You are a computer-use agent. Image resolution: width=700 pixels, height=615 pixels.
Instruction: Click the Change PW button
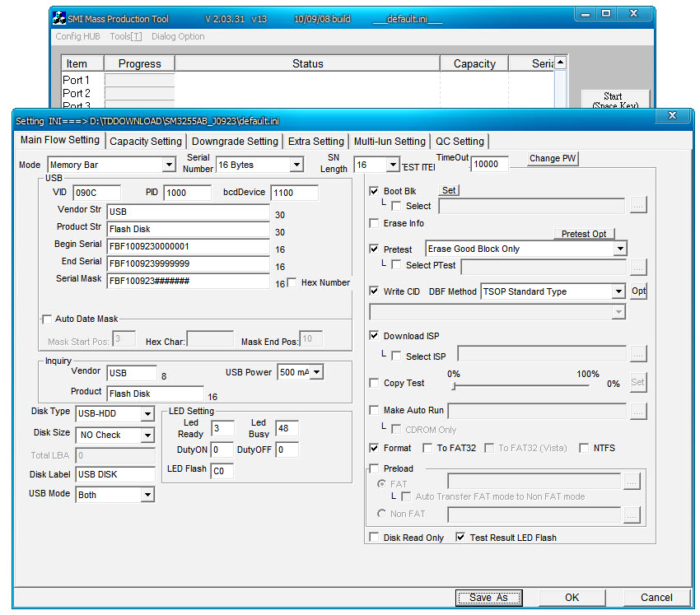click(x=553, y=159)
